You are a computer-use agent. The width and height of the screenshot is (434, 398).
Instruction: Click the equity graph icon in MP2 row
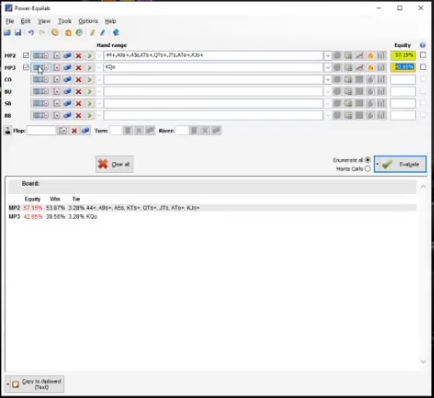click(359, 55)
